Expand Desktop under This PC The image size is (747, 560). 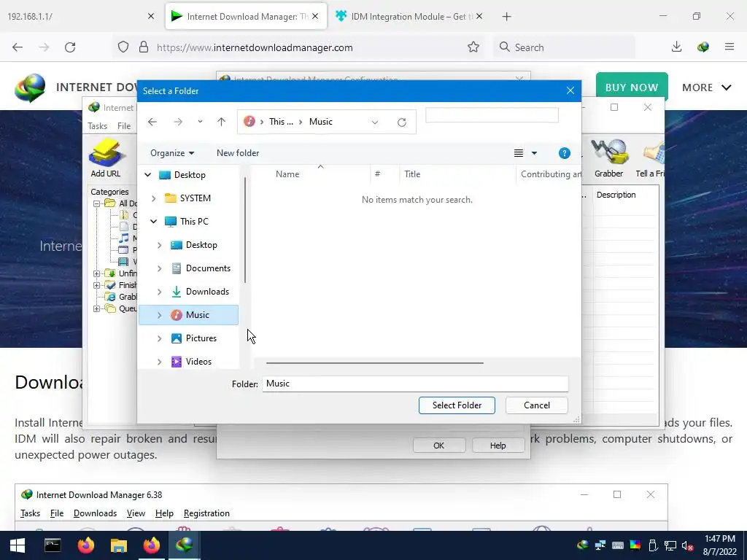tap(160, 245)
